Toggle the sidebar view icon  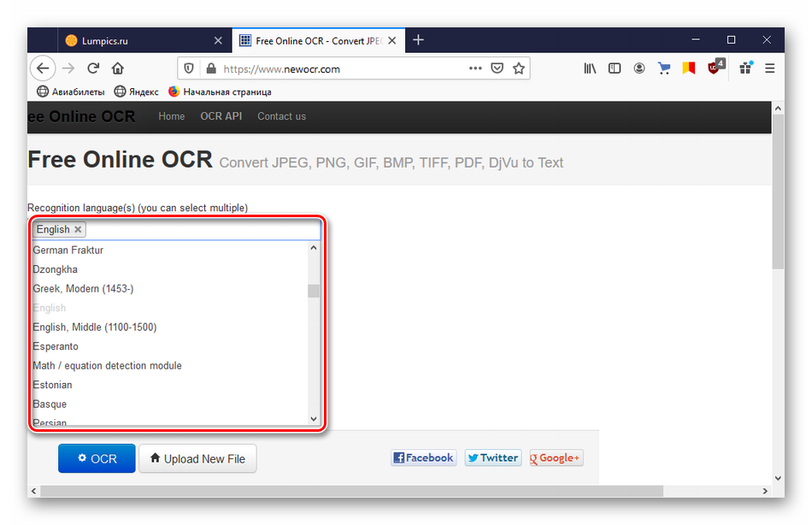coord(615,68)
